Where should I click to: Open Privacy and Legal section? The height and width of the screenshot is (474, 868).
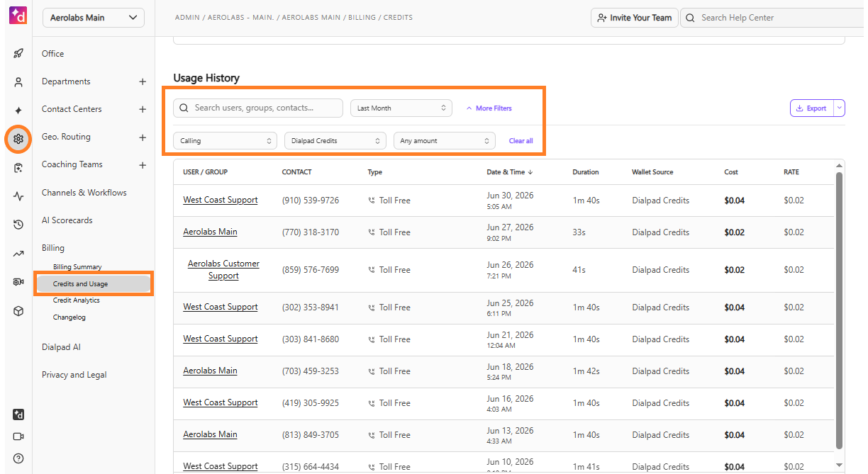click(74, 375)
